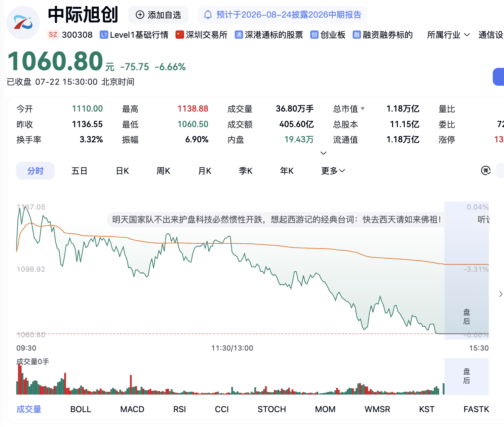Open the 2026 interim report disclosure link
Image resolution: width=504 pixels, height=427 pixels.
point(289,15)
